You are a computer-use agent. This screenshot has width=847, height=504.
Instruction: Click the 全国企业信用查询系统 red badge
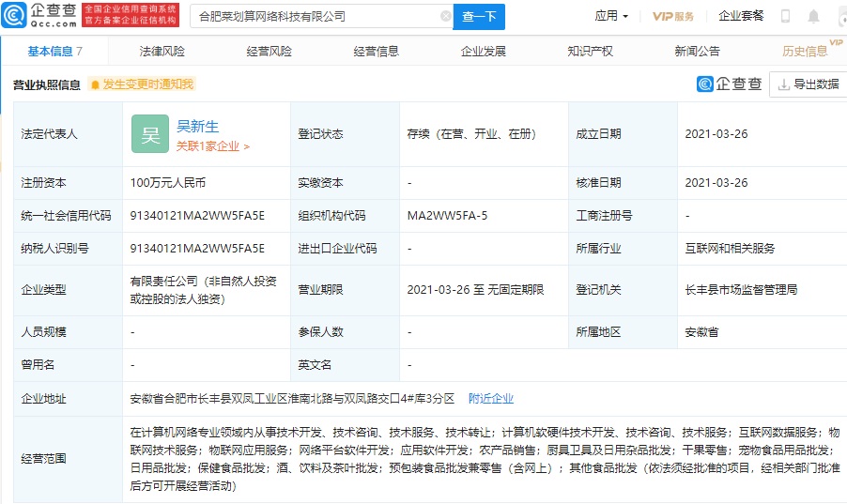tap(131, 15)
